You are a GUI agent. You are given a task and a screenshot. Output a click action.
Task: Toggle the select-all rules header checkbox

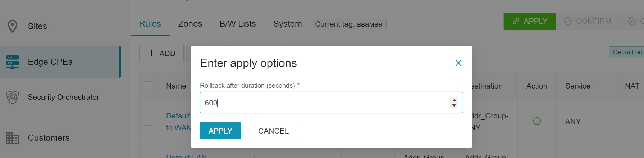tap(148, 86)
